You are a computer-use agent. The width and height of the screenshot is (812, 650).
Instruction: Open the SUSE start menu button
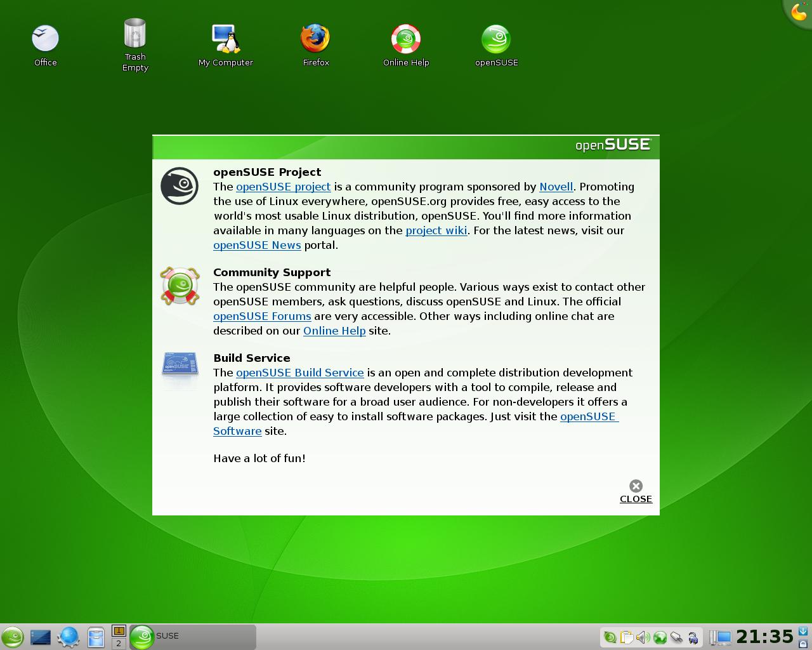(12, 637)
